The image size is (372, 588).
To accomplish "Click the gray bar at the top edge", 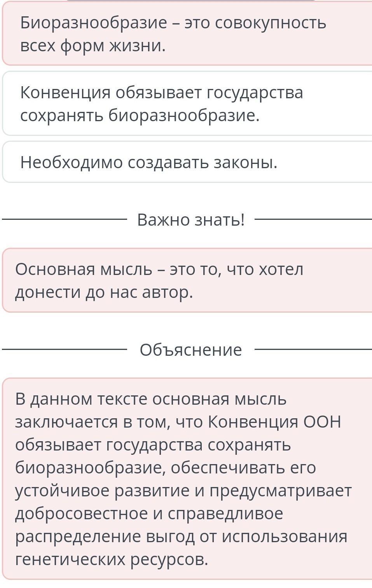I will pyautogui.click(x=190, y=1).
